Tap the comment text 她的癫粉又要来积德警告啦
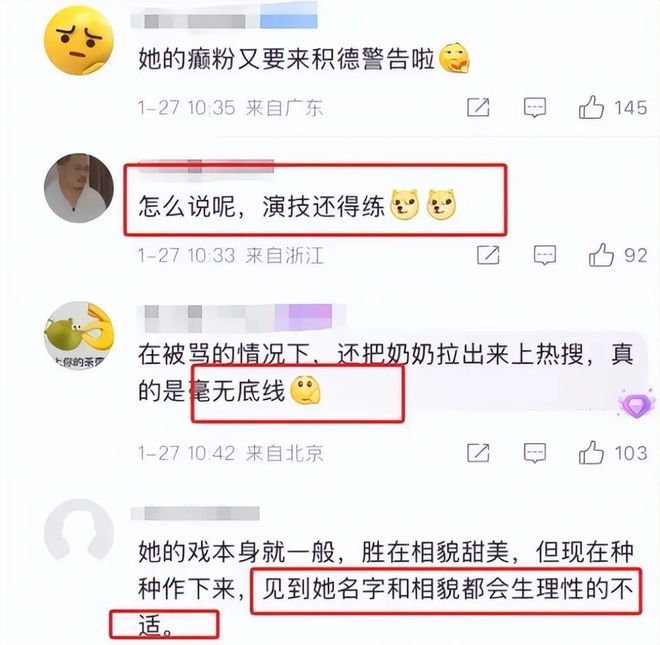The width and height of the screenshot is (660, 645). pos(286,58)
